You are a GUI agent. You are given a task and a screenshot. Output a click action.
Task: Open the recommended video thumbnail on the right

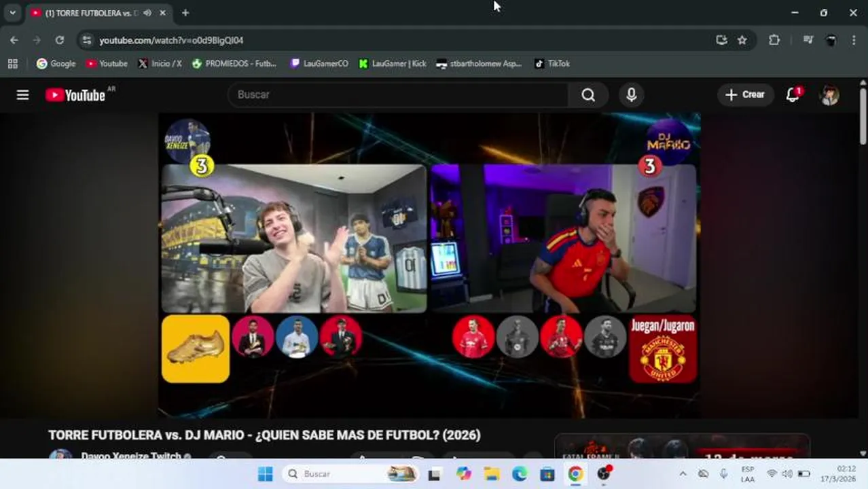click(x=682, y=447)
